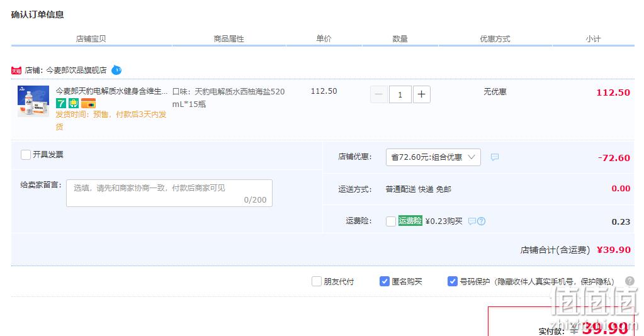Click the orange credit card badge
The height and width of the screenshot is (336, 644).
point(88,103)
